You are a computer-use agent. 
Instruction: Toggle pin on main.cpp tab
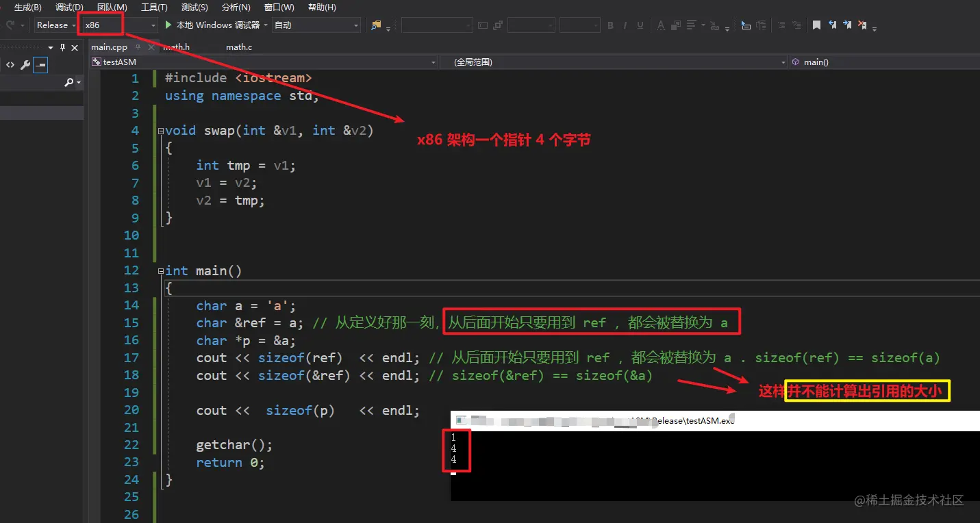click(x=137, y=47)
